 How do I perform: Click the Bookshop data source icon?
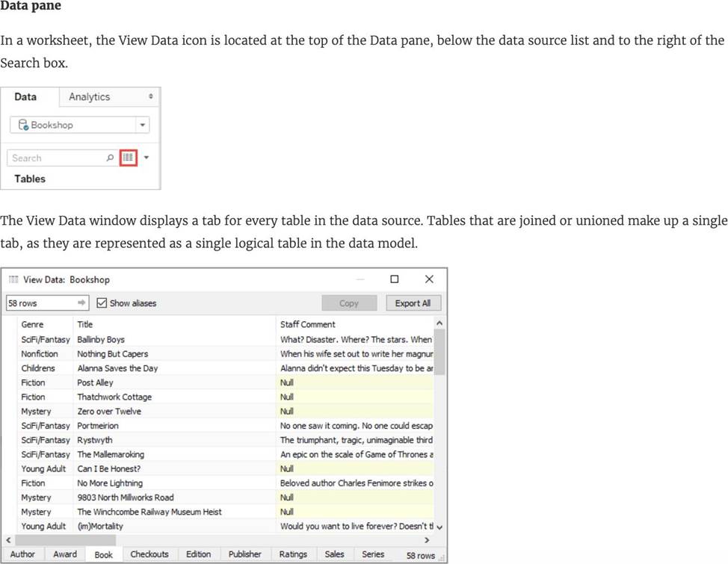point(23,125)
